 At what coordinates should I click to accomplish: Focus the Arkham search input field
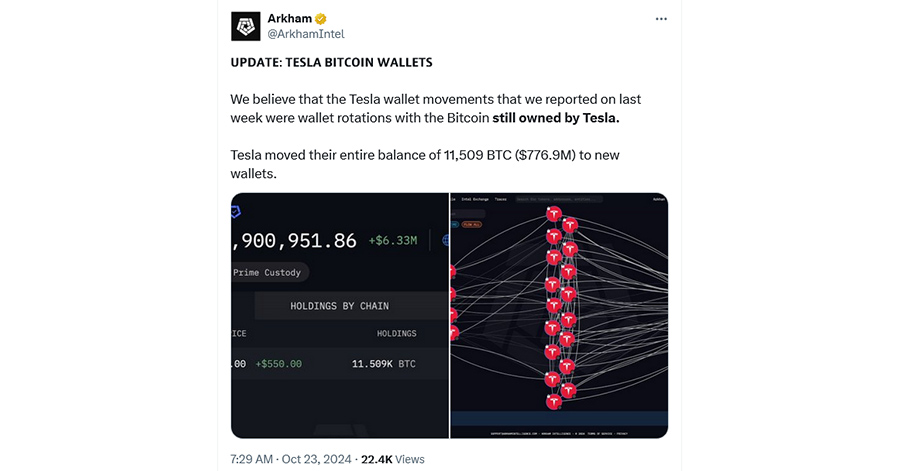pyautogui.click(x=559, y=199)
